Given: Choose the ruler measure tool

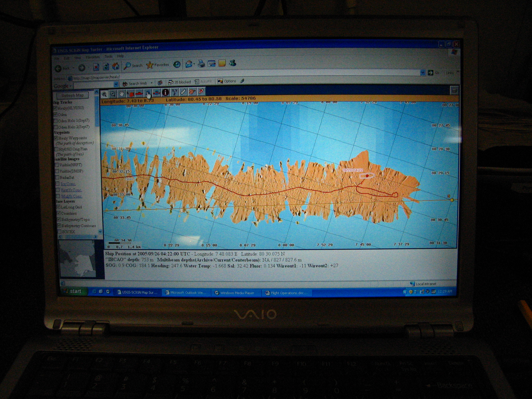Looking at the screenshot, I should pyautogui.click(x=183, y=92).
